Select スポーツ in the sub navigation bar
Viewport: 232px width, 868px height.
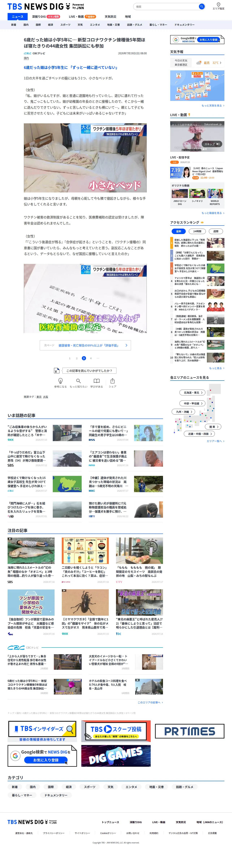[65, 25]
